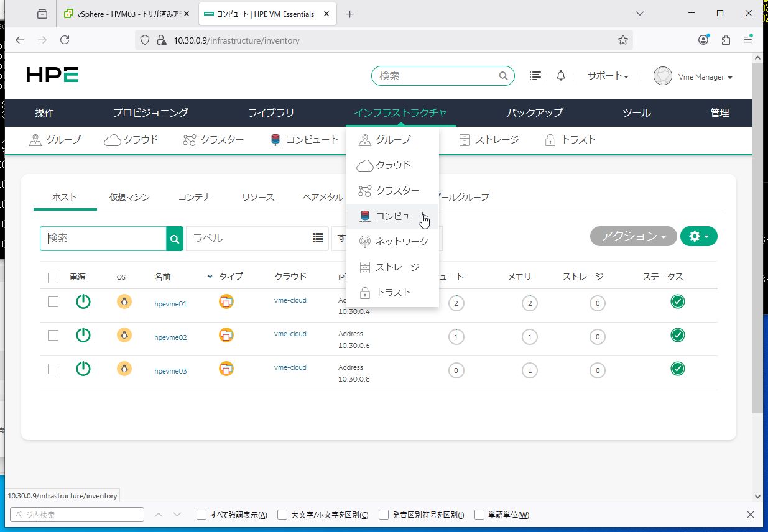Image resolution: width=768 pixels, height=532 pixels.
Task: Click power icon for hpevme01
Action: tap(83, 302)
